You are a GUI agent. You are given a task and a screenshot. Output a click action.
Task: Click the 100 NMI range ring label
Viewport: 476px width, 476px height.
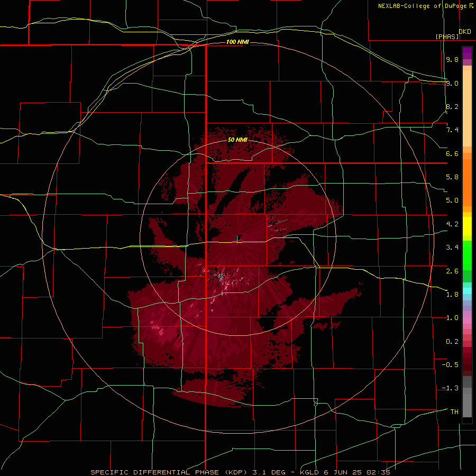click(x=237, y=42)
